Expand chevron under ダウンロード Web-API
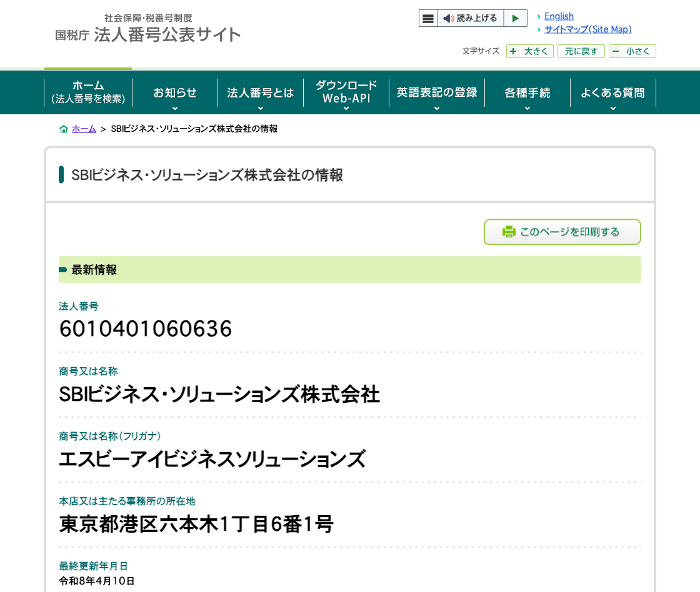Image resolution: width=700 pixels, height=592 pixels. (x=346, y=109)
